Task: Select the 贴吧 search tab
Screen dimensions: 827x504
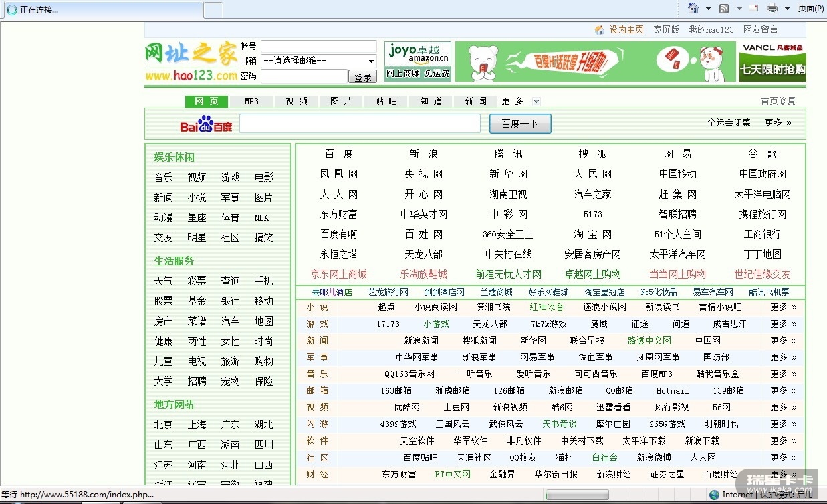Action: pos(386,101)
